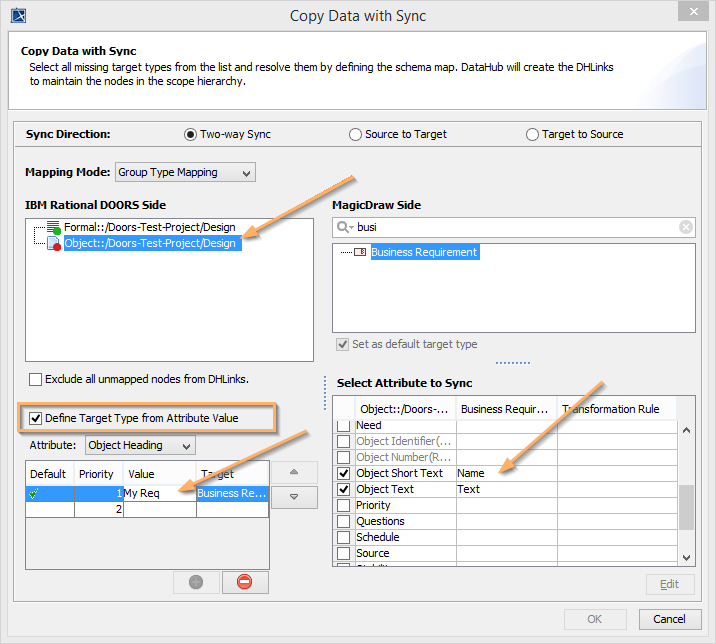This screenshot has height=644, width=716.
Task: Check the Source attribute checkbox
Action: coord(343,553)
